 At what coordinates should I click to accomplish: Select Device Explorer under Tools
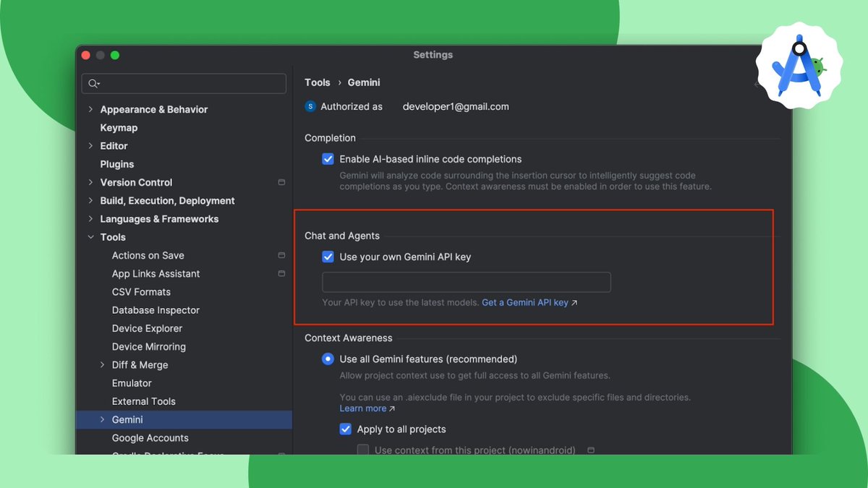pos(147,328)
